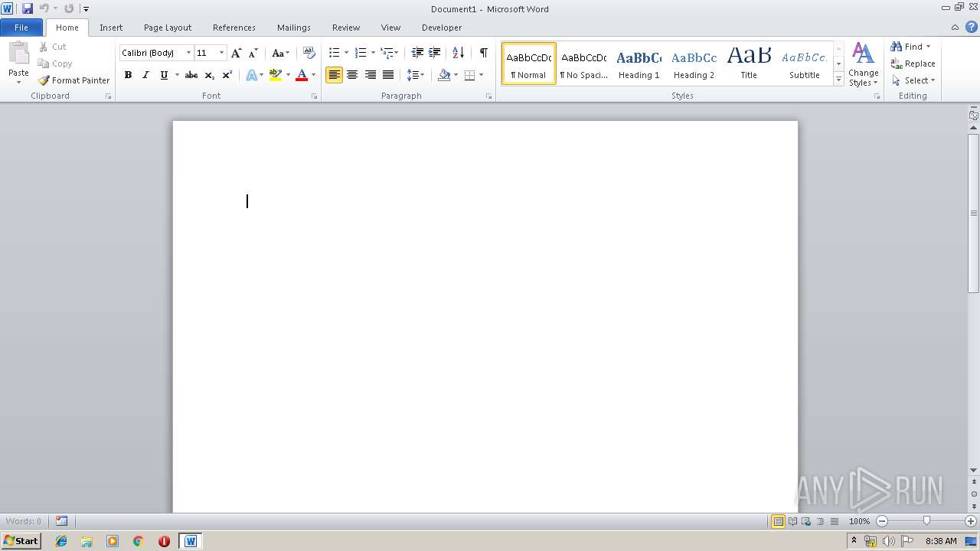Apply yellow text highlight color
Image resolution: width=980 pixels, height=551 pixels.
click(276, 75)
